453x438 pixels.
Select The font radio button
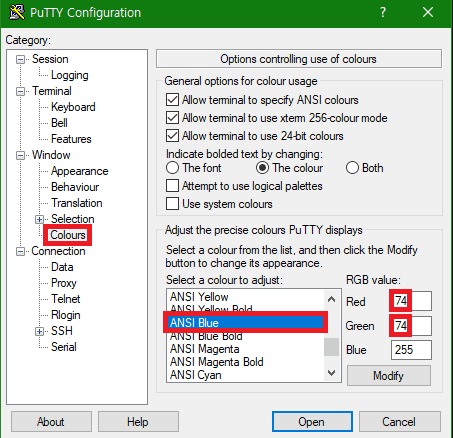172,168
